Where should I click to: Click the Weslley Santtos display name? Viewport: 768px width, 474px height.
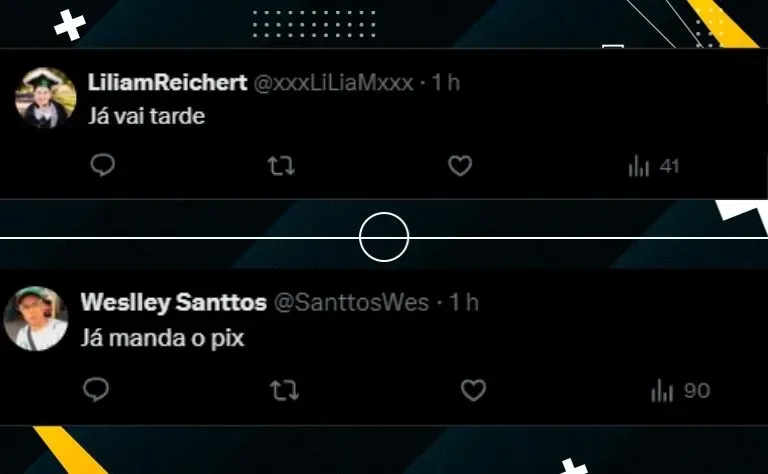(173, 303)
